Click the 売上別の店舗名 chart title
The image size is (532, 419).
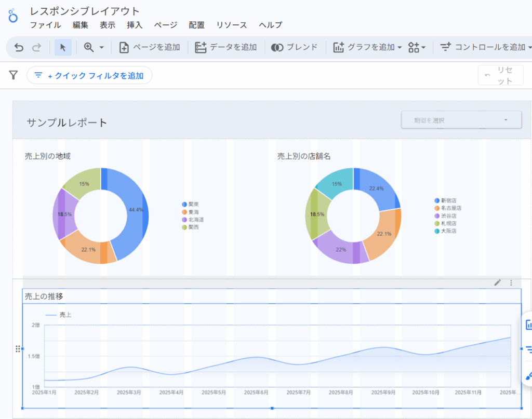coord(304,156)
